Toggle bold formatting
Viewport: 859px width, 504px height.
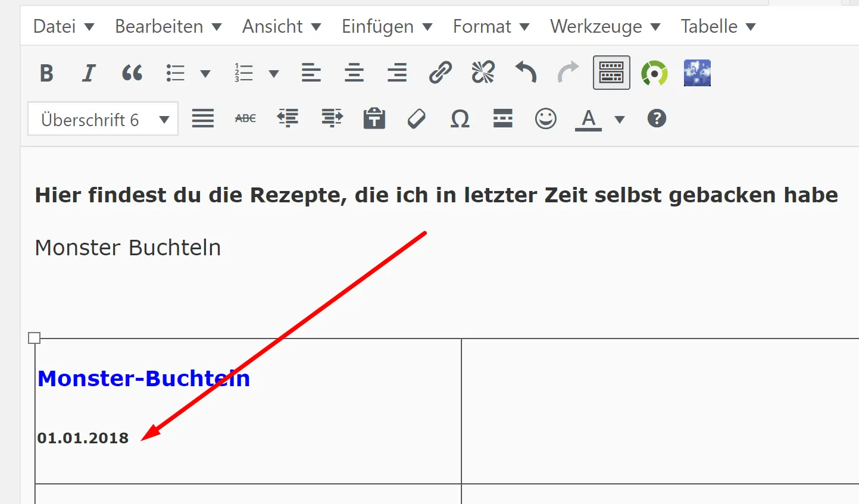(x=46, y=73)
